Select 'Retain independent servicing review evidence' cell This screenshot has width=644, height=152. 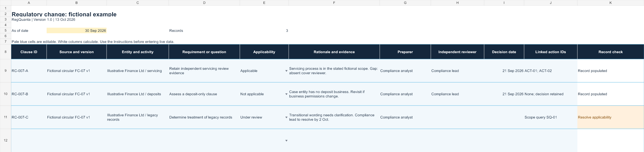(204, 71)
